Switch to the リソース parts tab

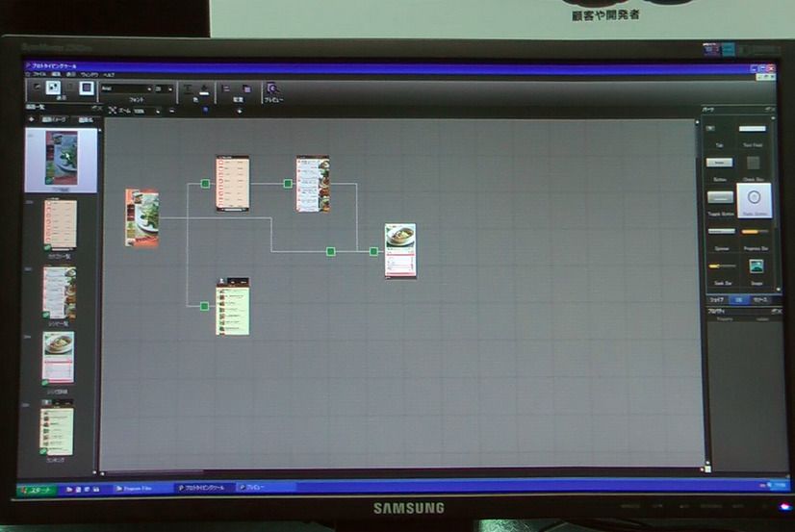click(x=760, y=300)
